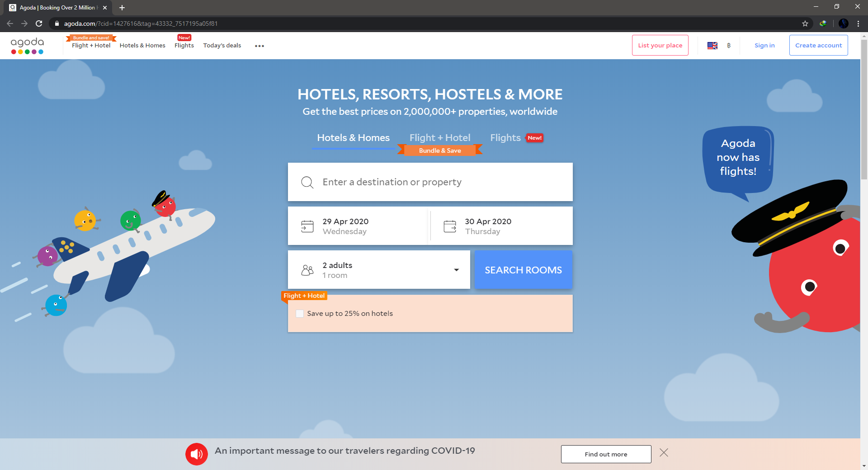
Task: Go forward to next page
Action: (x=24, y=23)
